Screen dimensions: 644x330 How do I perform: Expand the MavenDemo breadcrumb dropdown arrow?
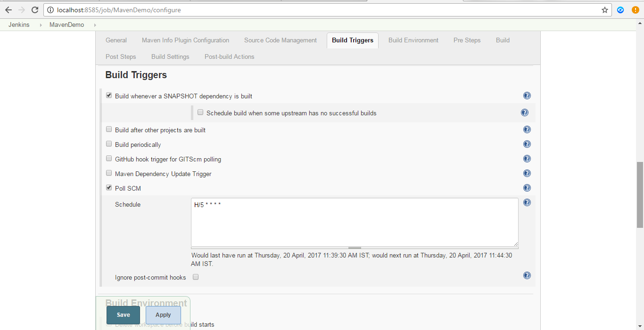click(x=95, y=25)
